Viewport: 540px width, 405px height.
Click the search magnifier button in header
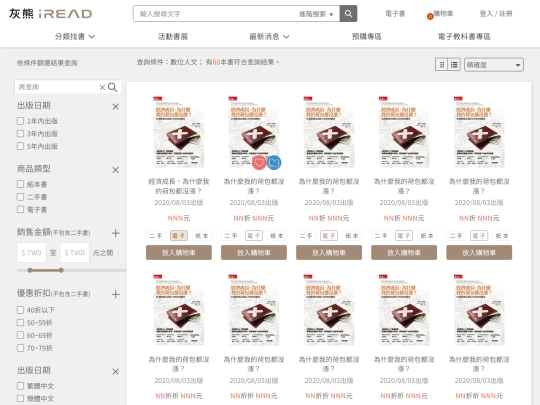pyautogui.click(x=348, y=14)
